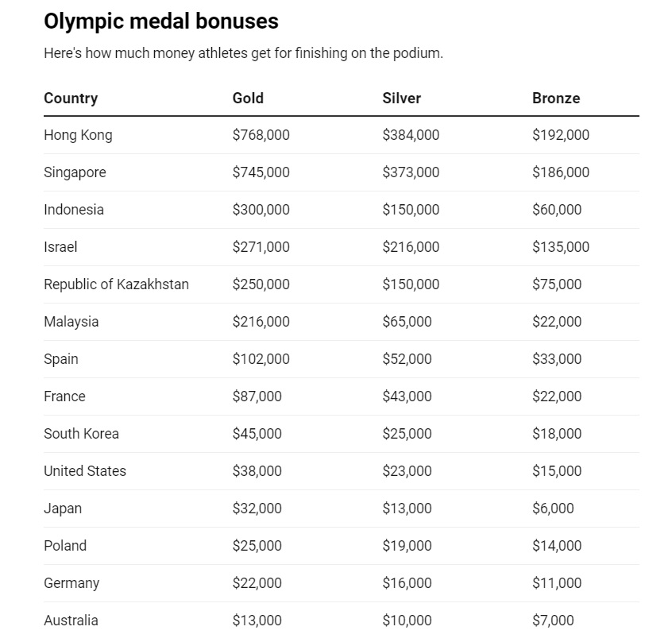Screen dimensions: 672x642
Task: Click the Silver column header
Action: click(402, 99)
